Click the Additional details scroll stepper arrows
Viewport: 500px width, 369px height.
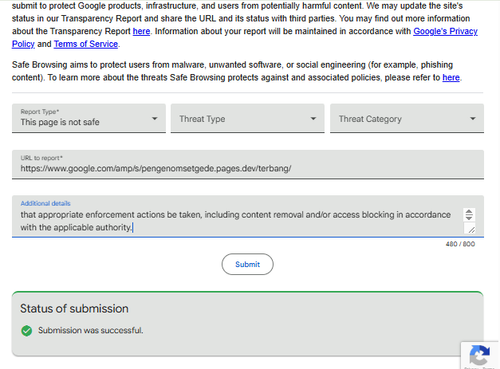tap(469, 215)
